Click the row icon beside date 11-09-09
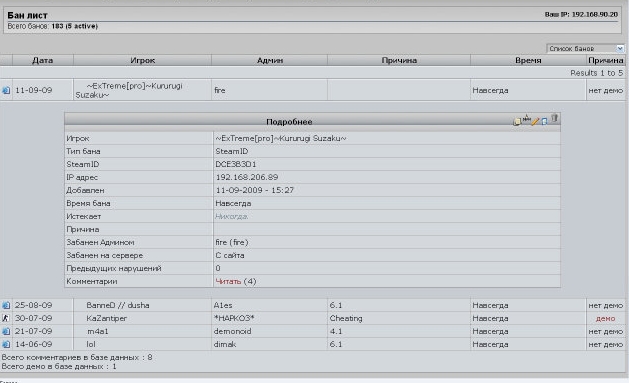Image resolution: width=629 pixels, height=383 pixels. tap(6, 90)
